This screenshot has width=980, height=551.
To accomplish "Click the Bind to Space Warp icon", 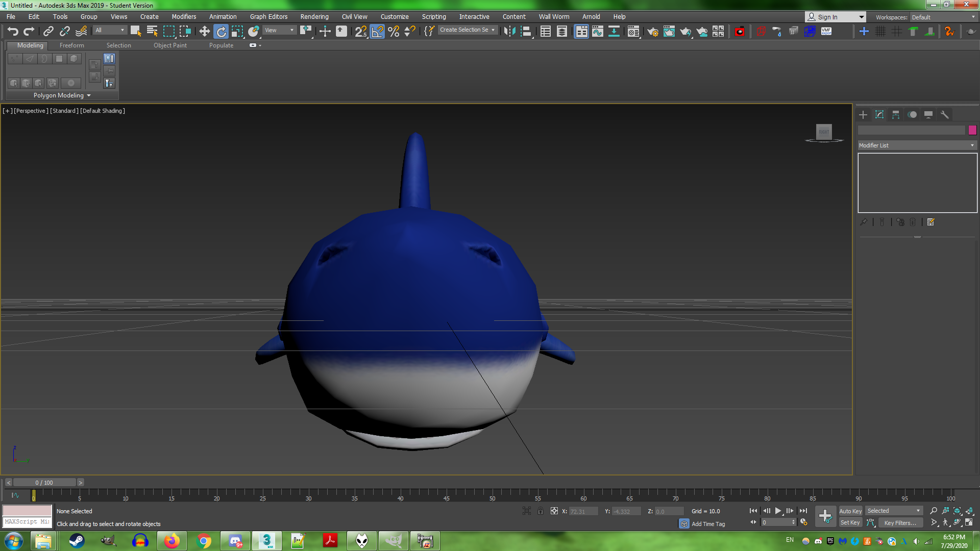I will (x=81, y=32).
